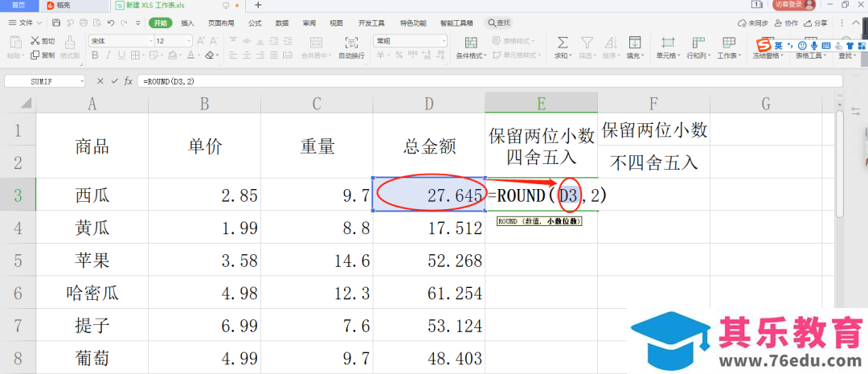The image size is (868, 374).
Task: Switch to the 页面布局 (Page Layout) tab
Action: click(x=221, y=23)
